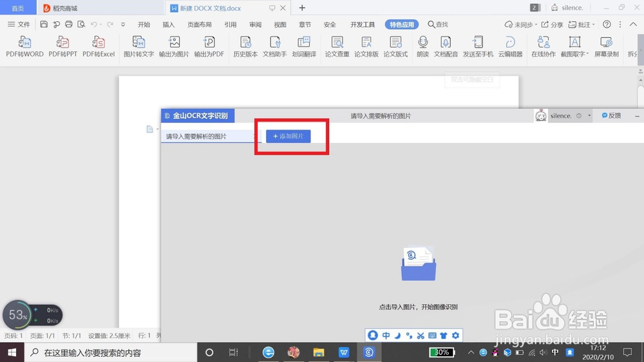644x362 pixels.
Task: Show hidden tray icons arrow
Action: [x=471, y=352]
